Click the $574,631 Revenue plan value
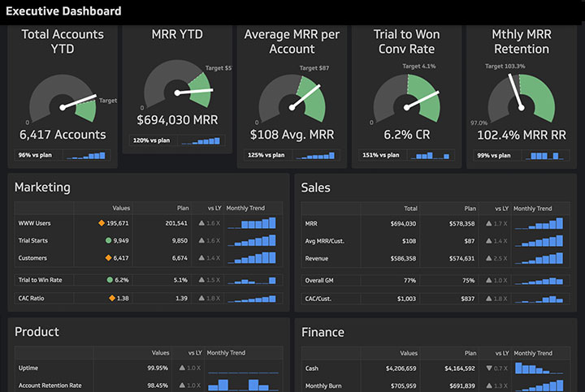585x392 pixels. [461, 258]
